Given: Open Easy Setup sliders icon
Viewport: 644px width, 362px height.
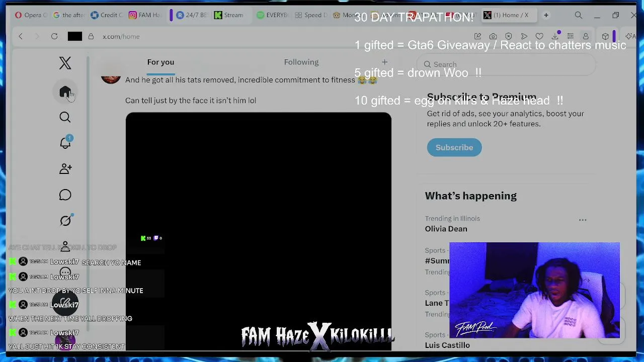Looking at the screenshot, I should tap(571, 36).
